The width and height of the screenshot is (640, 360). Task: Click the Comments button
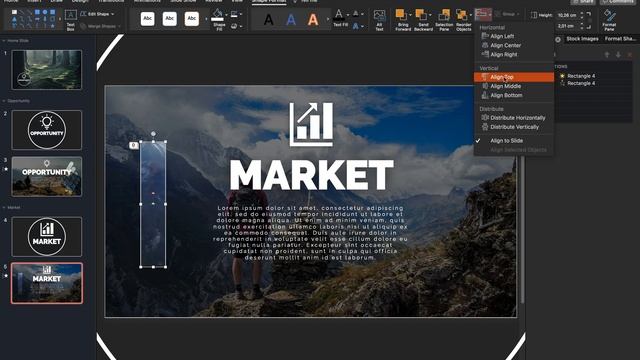coord(618,2)
